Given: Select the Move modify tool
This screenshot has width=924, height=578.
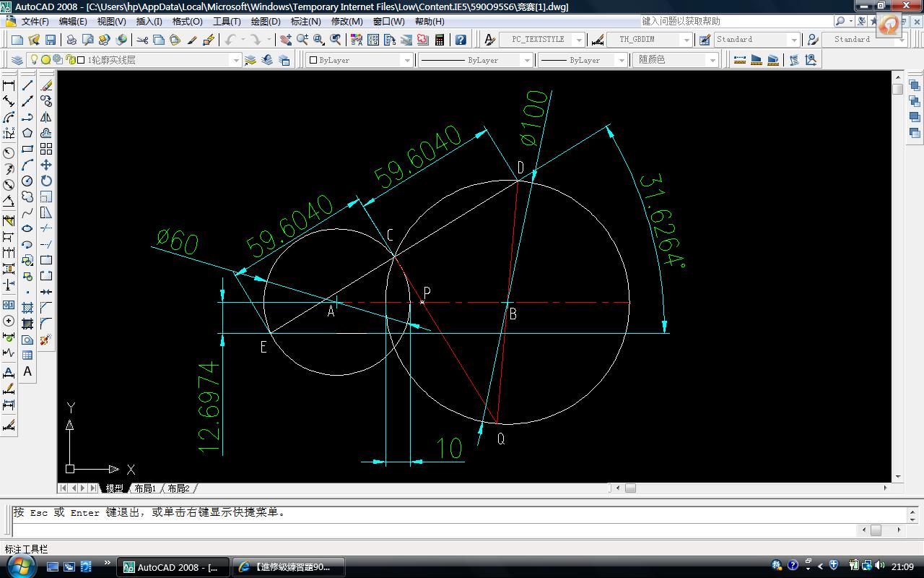Looking at the screenshot, I should click(46, 165).
